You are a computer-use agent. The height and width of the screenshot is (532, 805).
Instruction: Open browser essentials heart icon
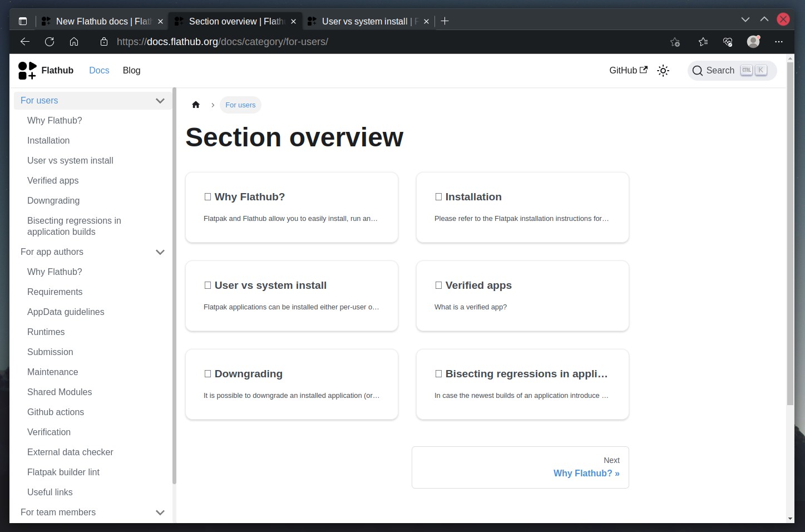[x=728, y=42]
